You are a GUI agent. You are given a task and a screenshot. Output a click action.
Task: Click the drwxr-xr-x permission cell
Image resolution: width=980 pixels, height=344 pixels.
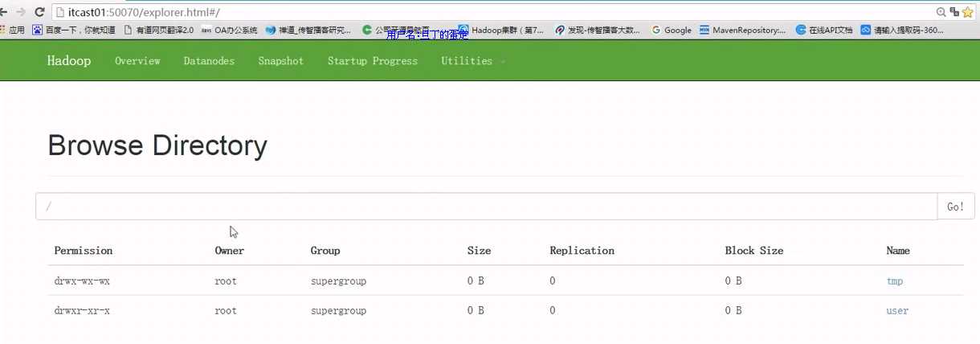(82, 310)
